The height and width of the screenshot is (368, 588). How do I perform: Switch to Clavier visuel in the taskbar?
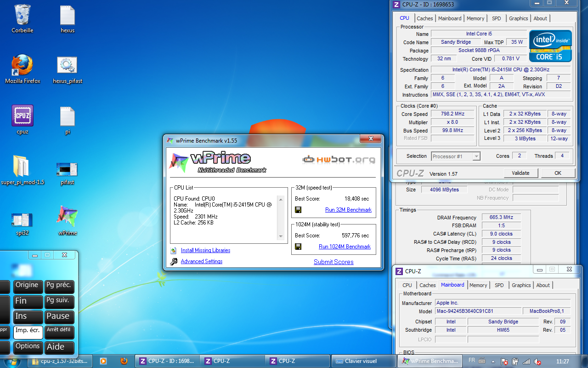click(x=363, y=361)
